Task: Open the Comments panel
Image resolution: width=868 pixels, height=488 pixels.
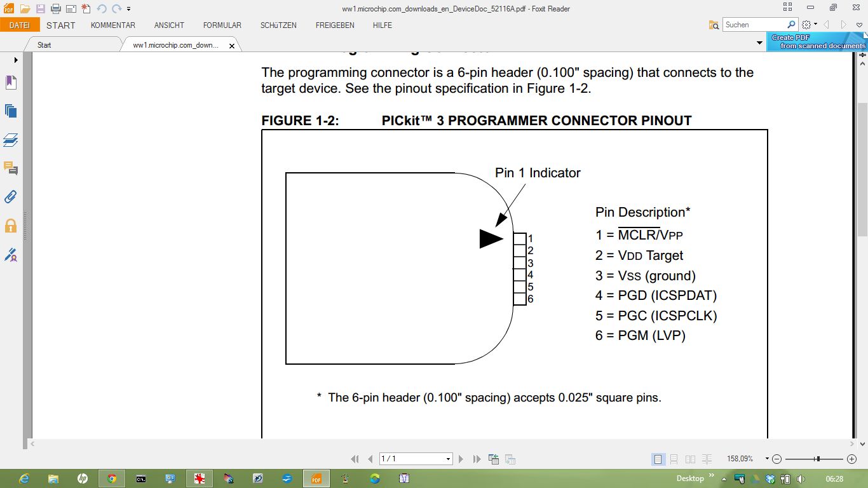Action: click(11, 168)
